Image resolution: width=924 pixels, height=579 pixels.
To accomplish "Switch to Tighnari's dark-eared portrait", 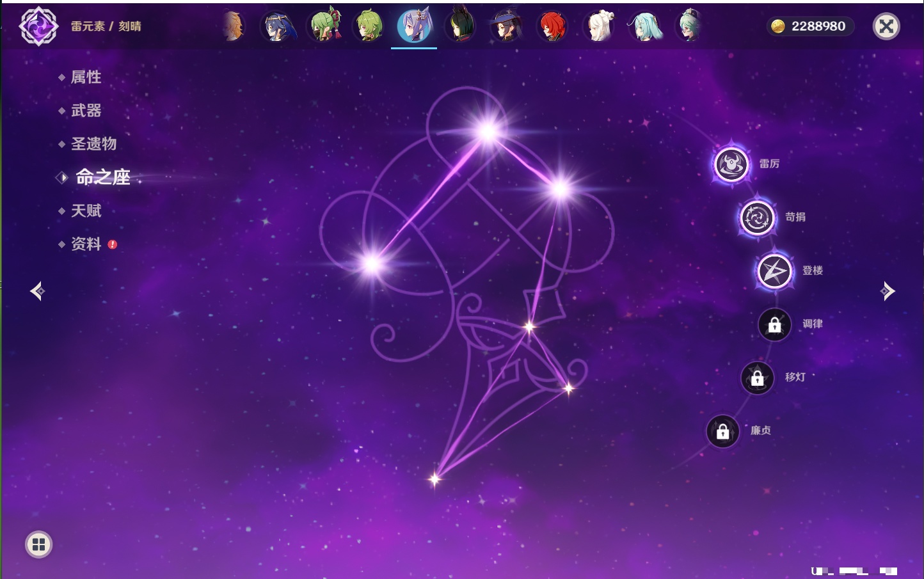I will click(460, 26).
